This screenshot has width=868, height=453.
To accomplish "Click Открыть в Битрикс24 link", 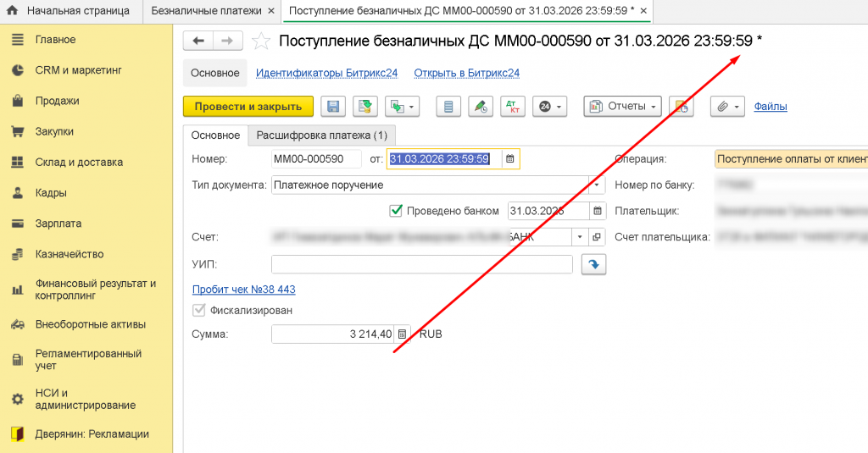I will coord(467,73).
